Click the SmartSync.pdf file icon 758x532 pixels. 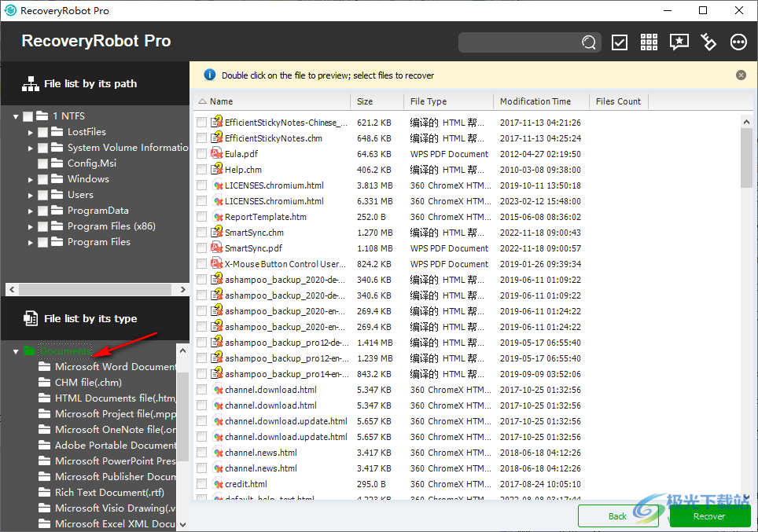[216, 248]
